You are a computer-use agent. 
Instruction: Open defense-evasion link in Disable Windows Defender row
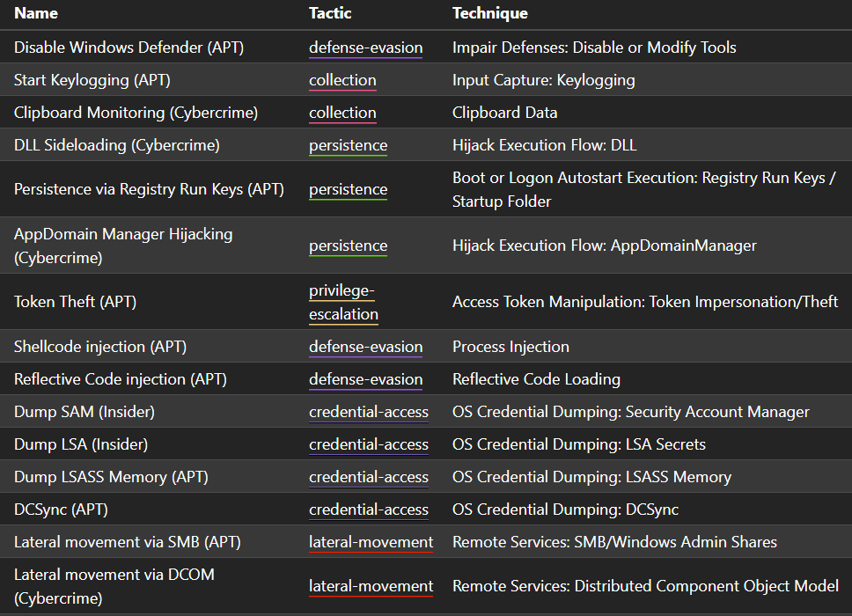click(x=365, y=48)
